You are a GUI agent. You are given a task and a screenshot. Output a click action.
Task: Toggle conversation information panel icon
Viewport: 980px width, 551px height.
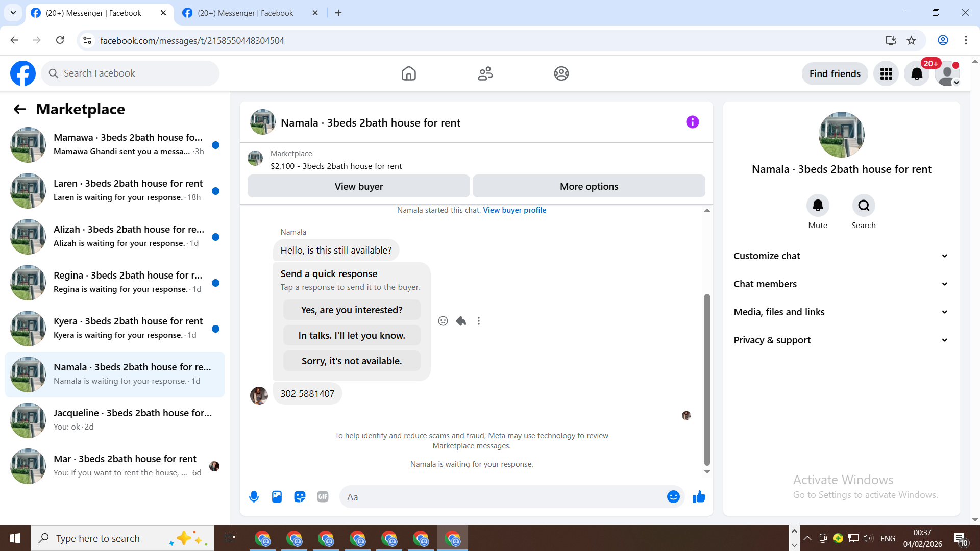tap(692, 122)
